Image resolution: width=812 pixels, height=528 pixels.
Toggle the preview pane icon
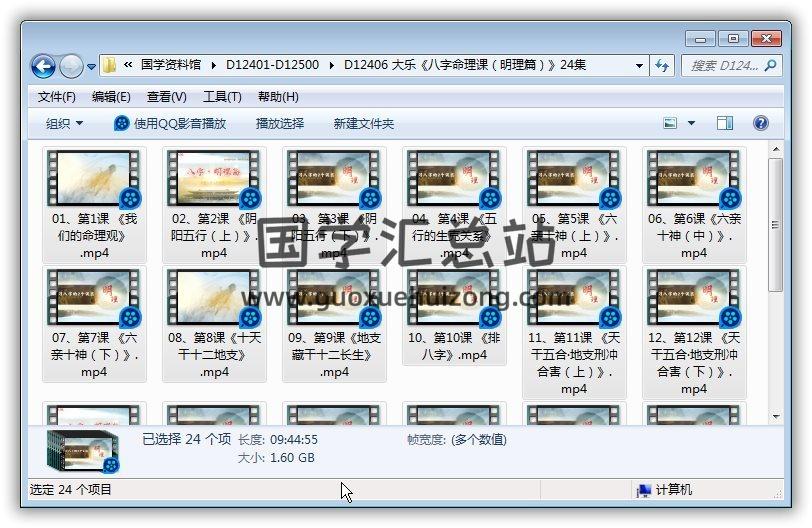point(725,123)
